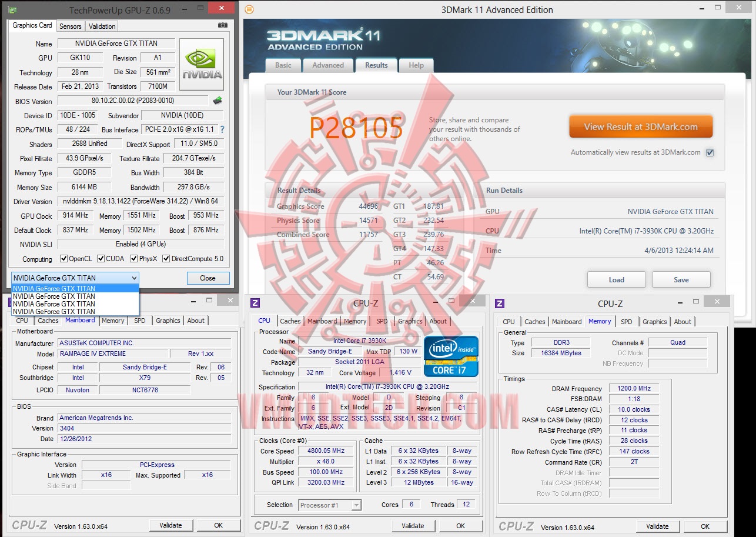The width and height of the screenshot is (756, 537).
Task: Click the P28105 score in 3DMark
Action: [x=356, y=128]
